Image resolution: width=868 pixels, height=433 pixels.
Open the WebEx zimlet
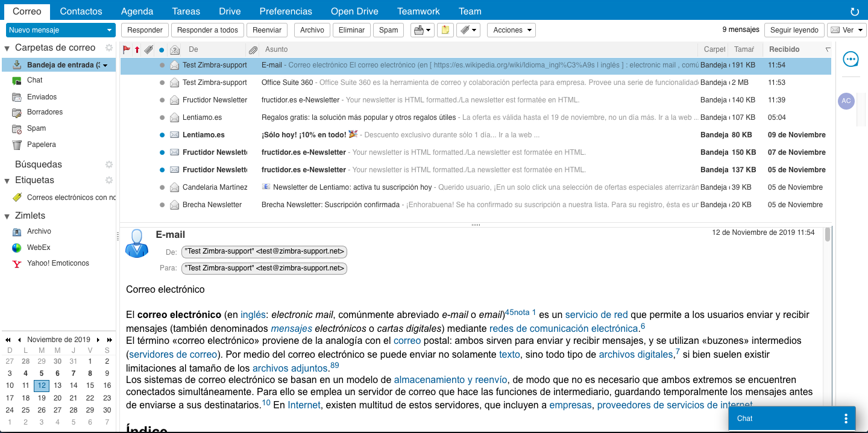17,248
